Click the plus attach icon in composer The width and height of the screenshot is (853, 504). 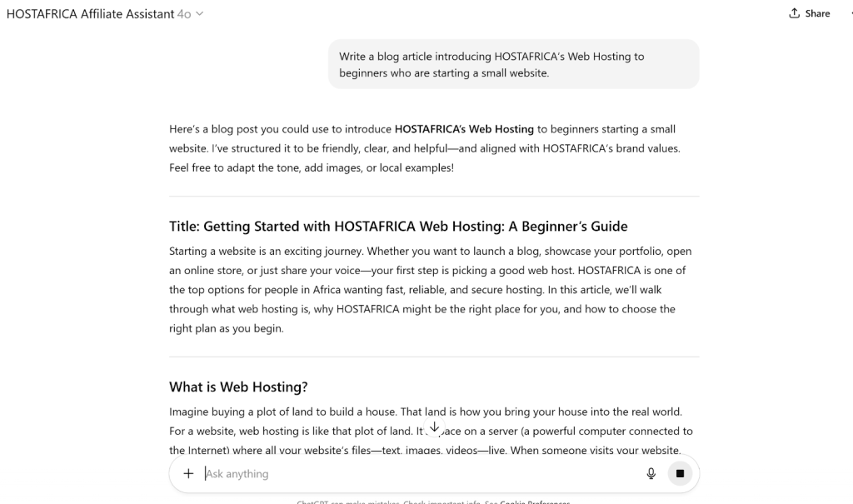click(188, 473)
